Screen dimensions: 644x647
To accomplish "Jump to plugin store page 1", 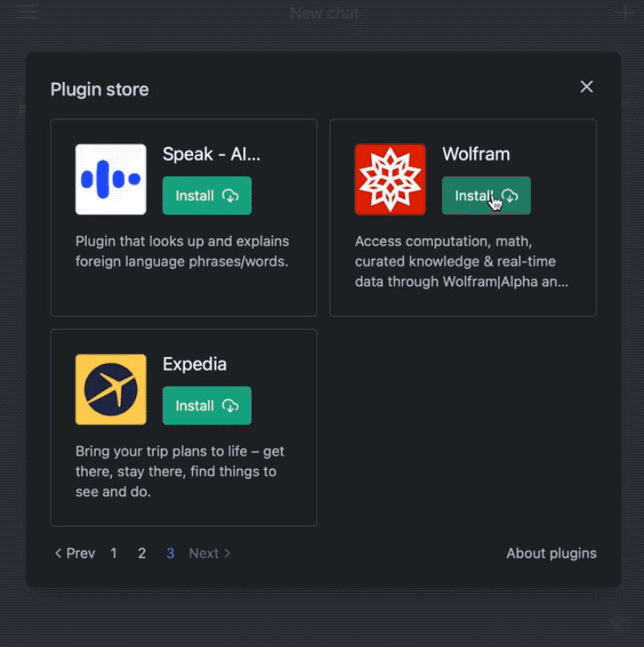I will (x=114, y=553).
